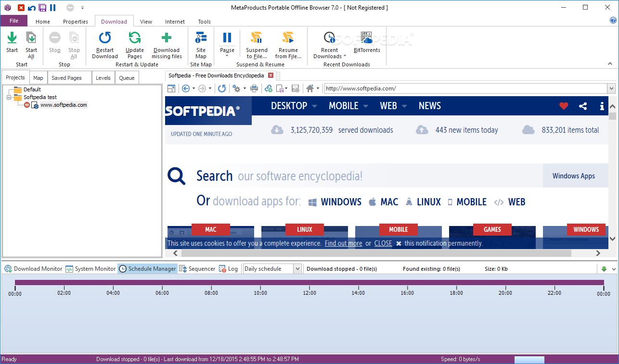Click Suspend to File icon
Image resolution: width=619 pixels, height=364 pixels.
[257, 38]
